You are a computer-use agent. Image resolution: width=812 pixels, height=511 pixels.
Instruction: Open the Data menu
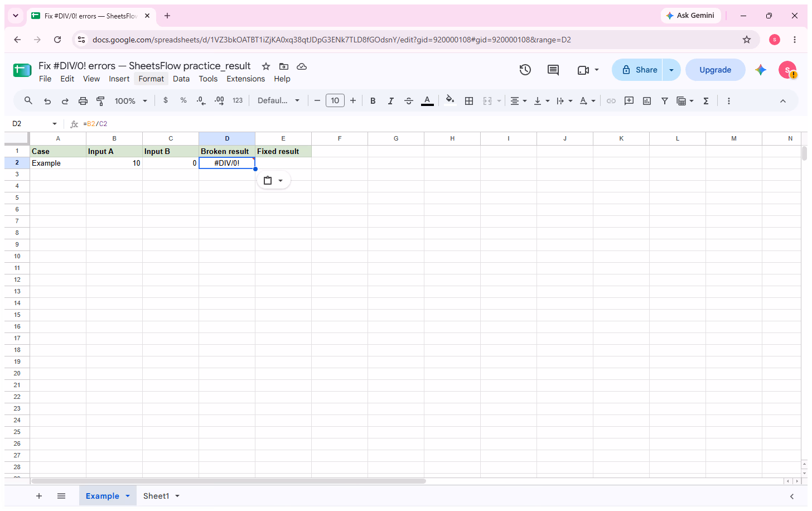coord(181,79)
